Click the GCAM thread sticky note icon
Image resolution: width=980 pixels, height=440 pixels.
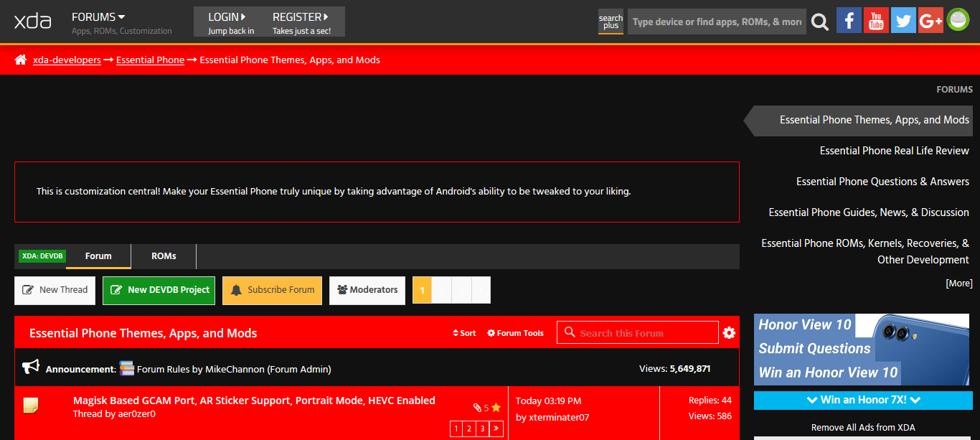point(31,406)
